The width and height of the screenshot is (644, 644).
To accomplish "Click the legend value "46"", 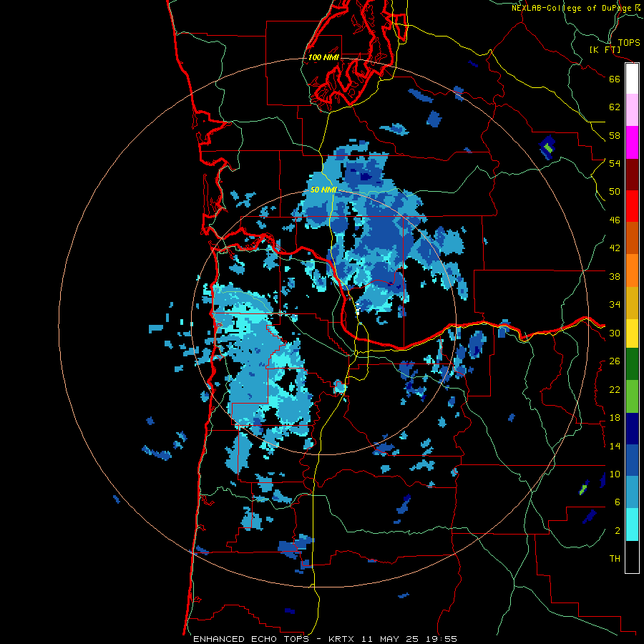I will click(x=615, y=220).
